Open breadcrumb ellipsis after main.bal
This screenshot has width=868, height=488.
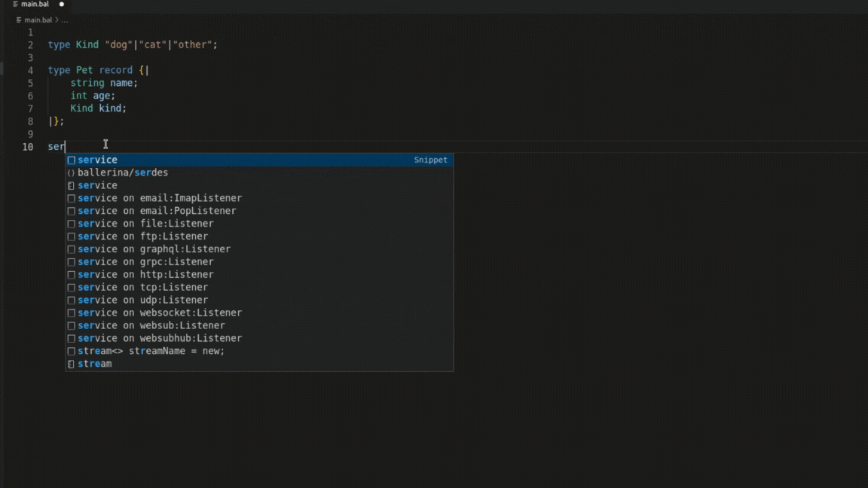tap(65, 20)
